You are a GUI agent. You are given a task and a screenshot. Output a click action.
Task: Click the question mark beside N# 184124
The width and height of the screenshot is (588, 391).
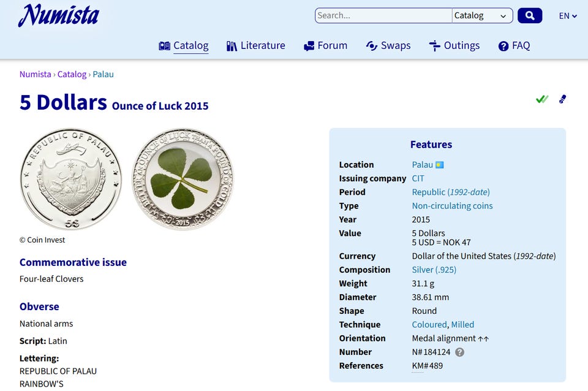pos(459,352)
